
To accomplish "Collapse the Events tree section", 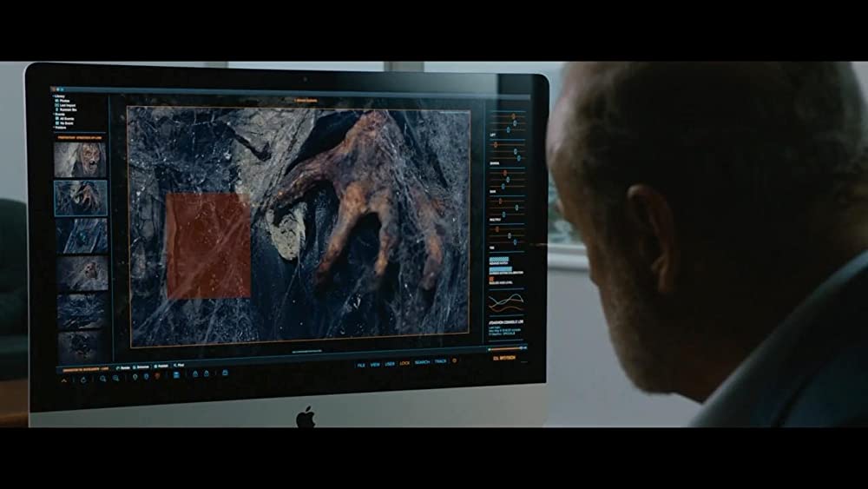I will (54, 114).
